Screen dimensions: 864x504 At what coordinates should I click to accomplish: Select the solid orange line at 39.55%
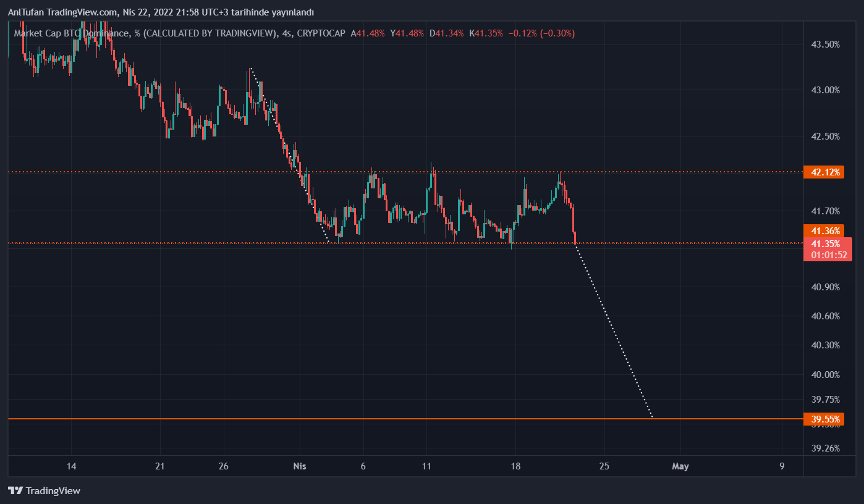coord(371,419)
